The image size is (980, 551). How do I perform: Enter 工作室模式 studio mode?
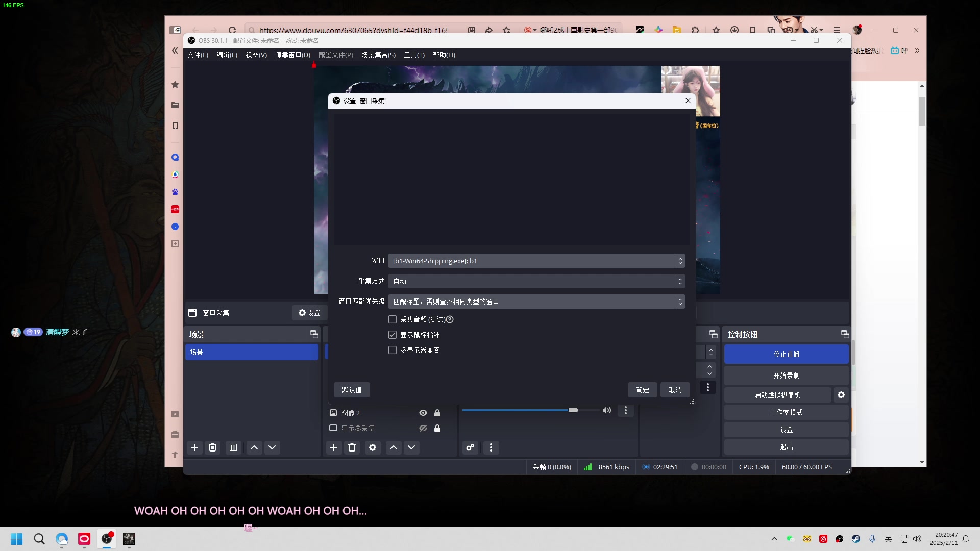pyautogui.click(x=787, y=412)
